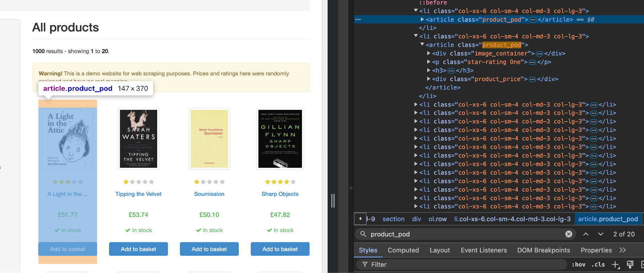This screenshot has height=273, width=644.
Task: Toggle .cls element classes panel
Action: click(x=598, y=265)
